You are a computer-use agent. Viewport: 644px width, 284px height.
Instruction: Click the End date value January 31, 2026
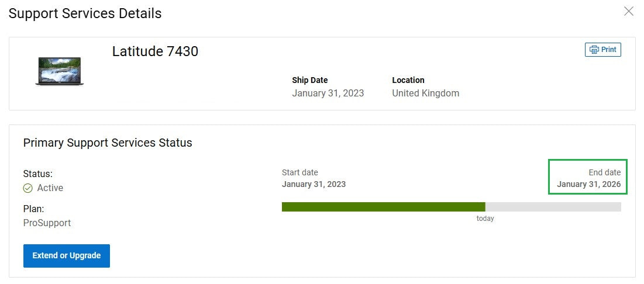(588, 184)
